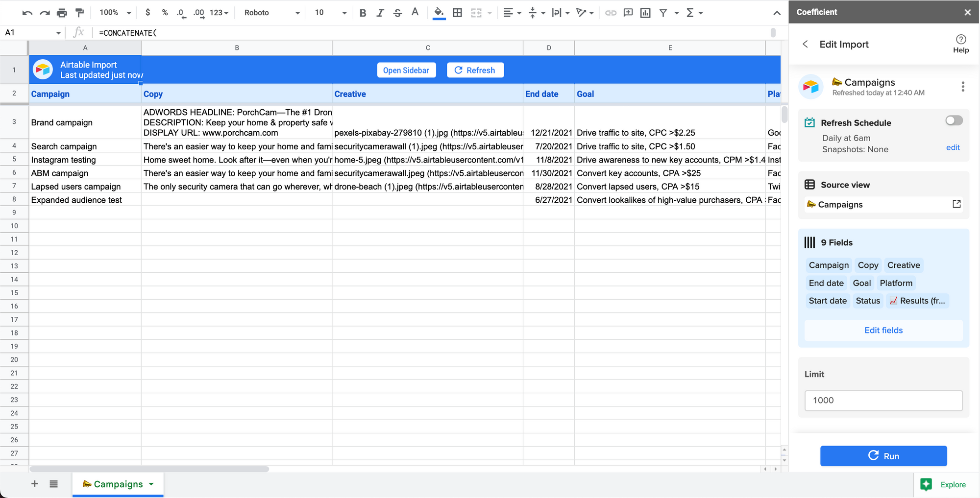
Task: Click Brand campaign cell
Action: click(x=85, y=122)
